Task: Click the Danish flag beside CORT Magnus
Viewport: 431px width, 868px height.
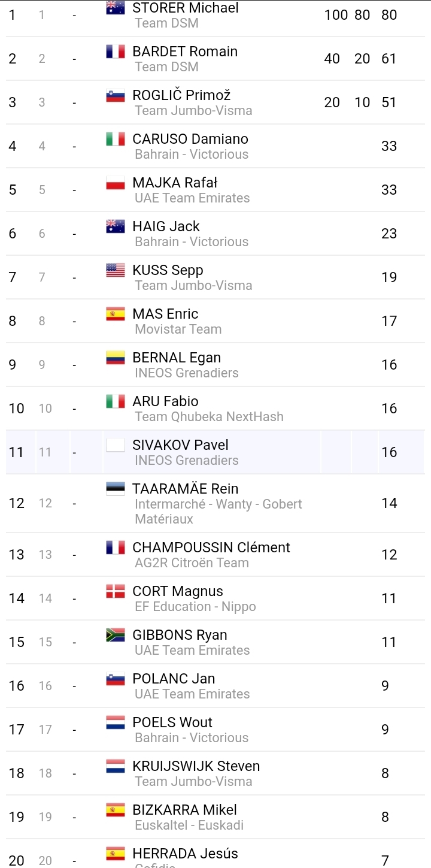Action: click(x=116, y=591)
